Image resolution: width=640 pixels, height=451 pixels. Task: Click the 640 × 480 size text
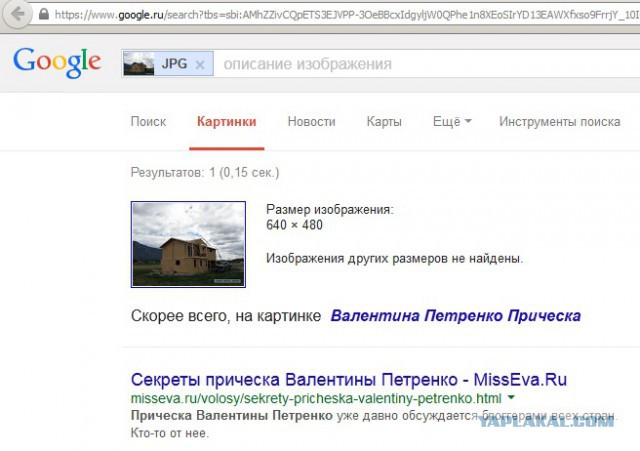[x=294, y=225]
